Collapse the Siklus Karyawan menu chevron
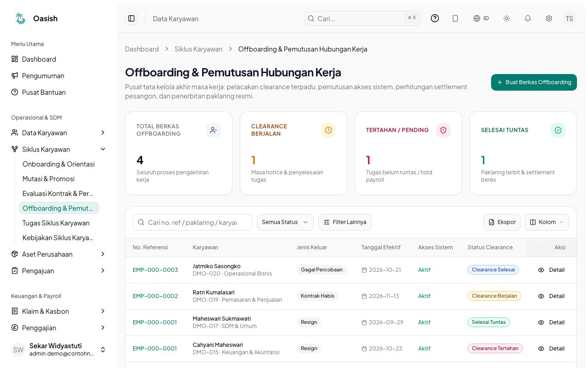Viewport: 588px width, 368px height. click(103, 149)
